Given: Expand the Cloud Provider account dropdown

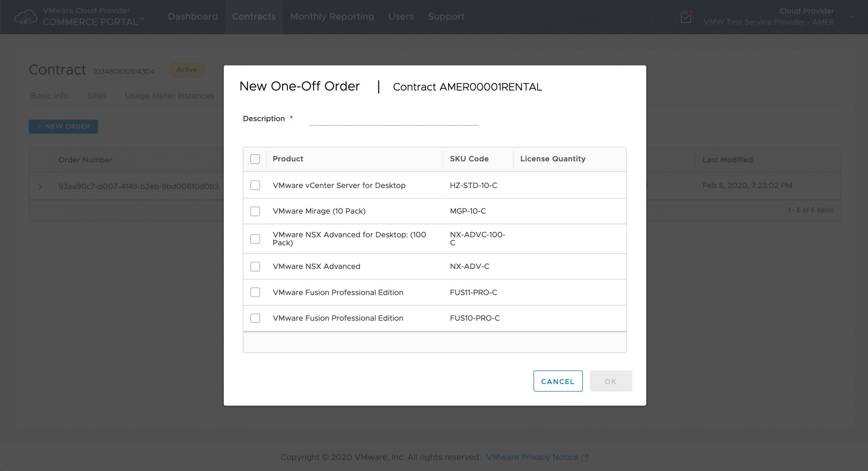Looking at the screenshot, I should [x=852, y=16].
